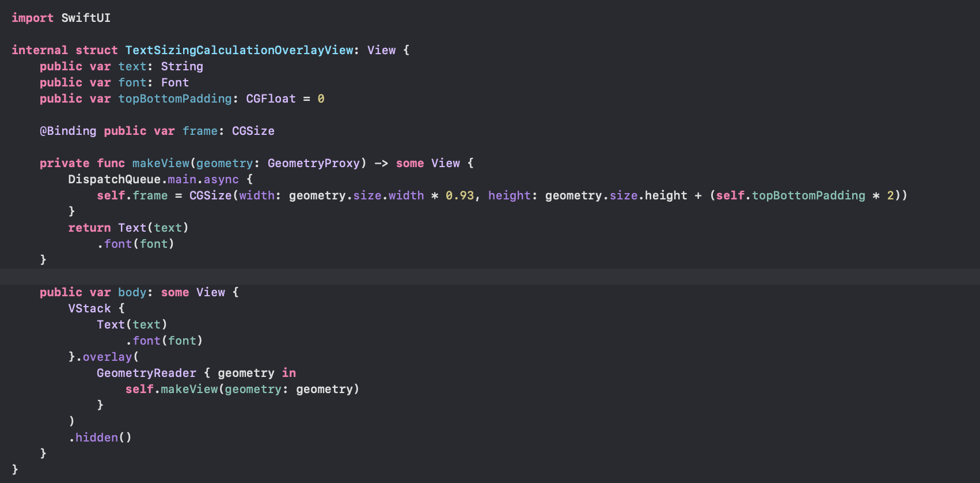980x483 pixels.
Task: Click 'makeView' in the 'self.makeView' call
Action: pos(189,389)
